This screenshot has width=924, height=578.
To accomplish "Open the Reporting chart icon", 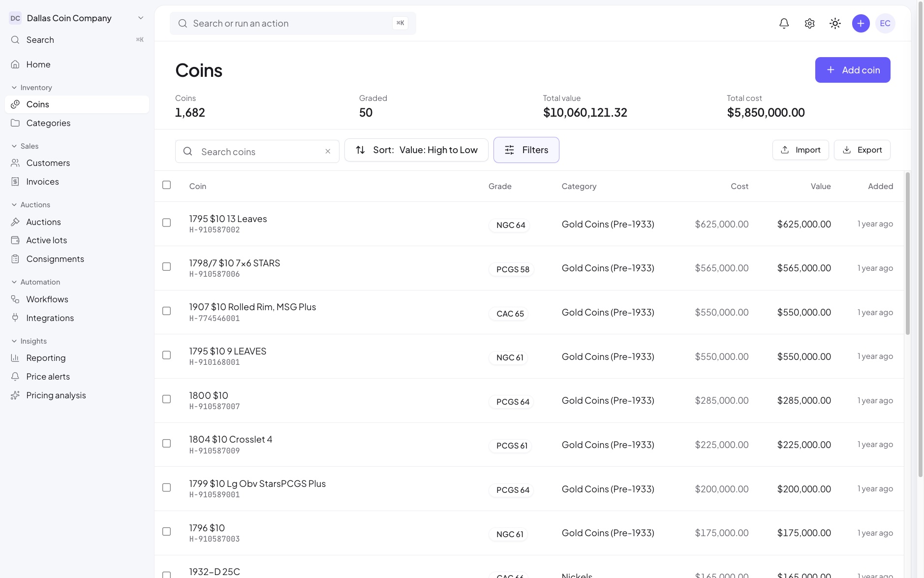I will pos(15,358).
